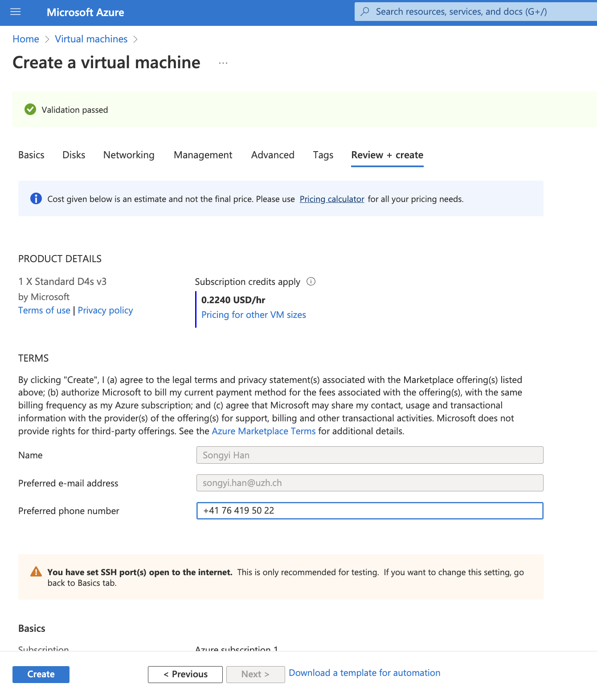
Task: Navigate to Home breadcrumb
Action: [26, 39]
